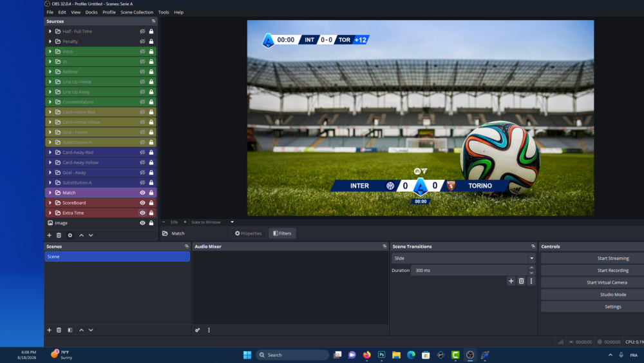This screenshot has height=363, width=644.
Task: Hide the Match source with its eye icon
Action: pos(142,193)
